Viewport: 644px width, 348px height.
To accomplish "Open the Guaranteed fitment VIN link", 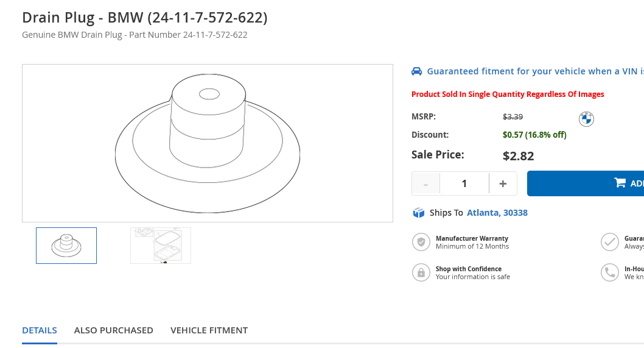I will coord(535,71).
